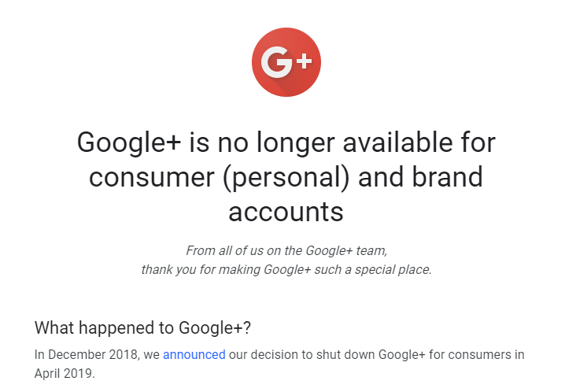The image size is (576, 392).
Task: Click the word 'available' in title
Action: pos(397,142)
